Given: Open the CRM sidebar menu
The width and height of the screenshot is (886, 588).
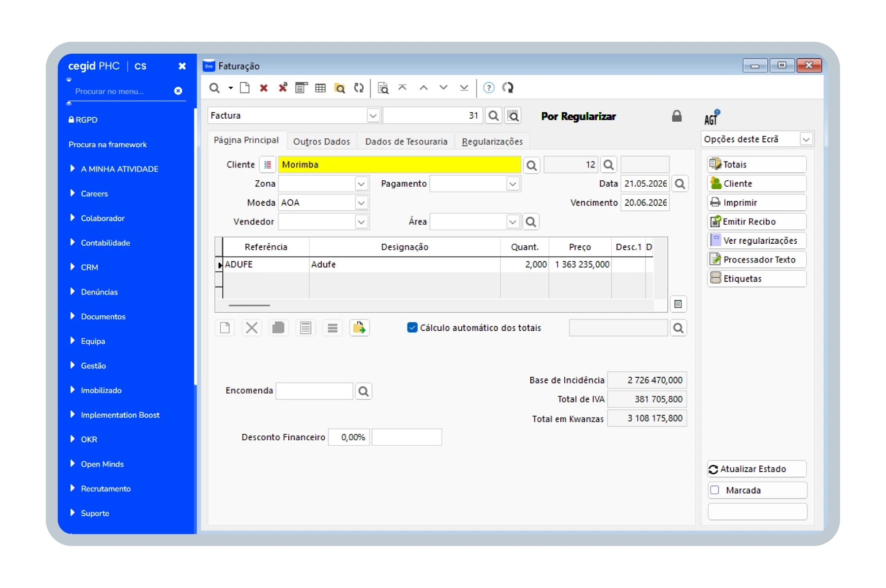Looking at the screenshot, I should 89,267.
